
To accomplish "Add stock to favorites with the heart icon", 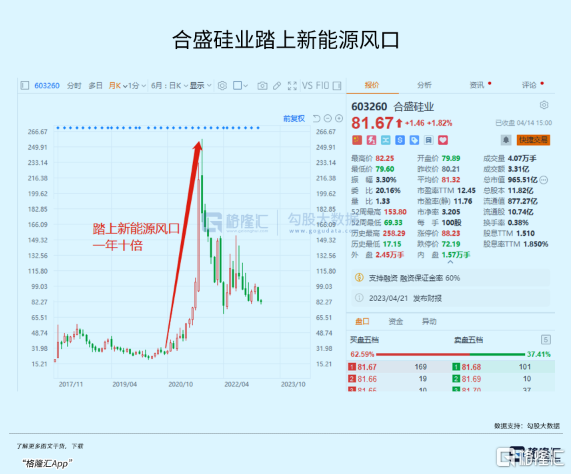I will point(443,140).
